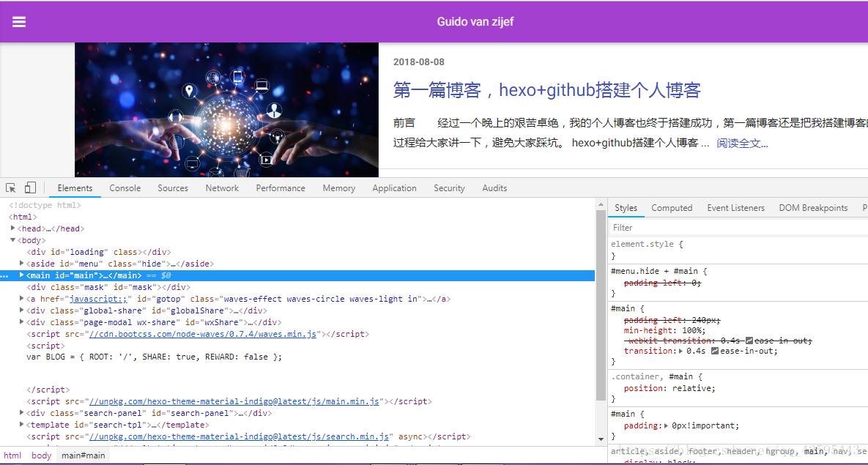This screenshot has width=868, height=465.
Task: Open the ease-in-out editor swatch on transition
Action: point(715,351)
